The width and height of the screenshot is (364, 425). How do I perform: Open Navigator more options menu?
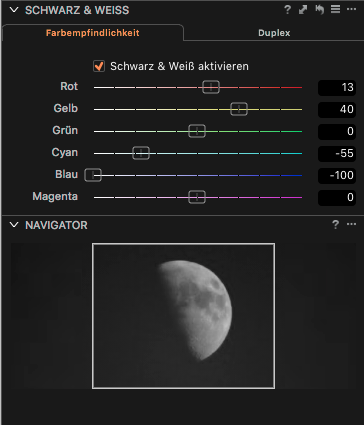point(351,224)
